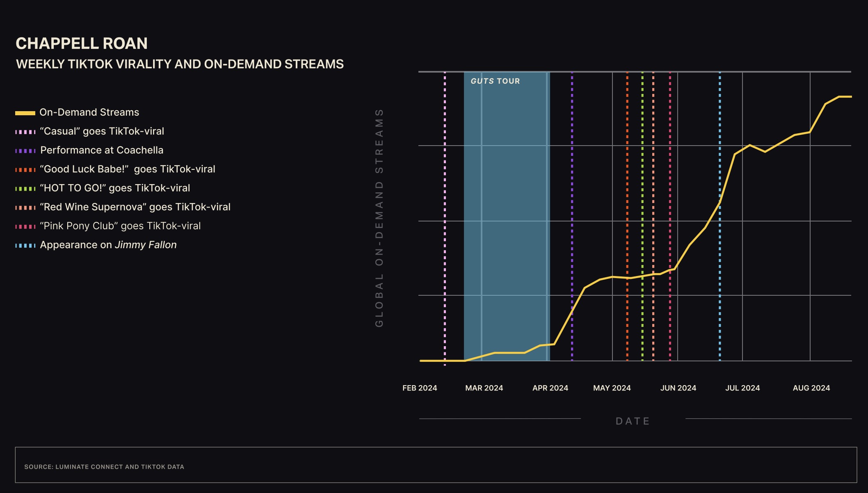Image resolution: width=868 pixels, height=493 pixels.
Task: Click the green "HOT TO GO!" legend swatch
Action: pos(25,189)
